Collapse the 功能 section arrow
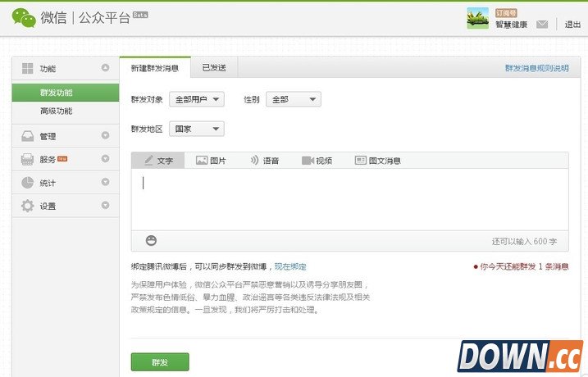This screenshot has height=377, width=588. coord(105,67)
